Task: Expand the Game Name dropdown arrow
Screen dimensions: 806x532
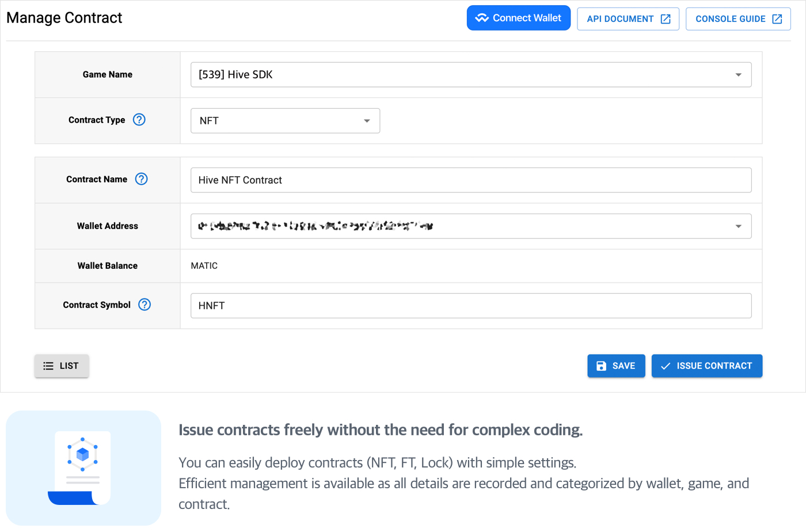Action: pyautogui.click(x=738, y=75)
